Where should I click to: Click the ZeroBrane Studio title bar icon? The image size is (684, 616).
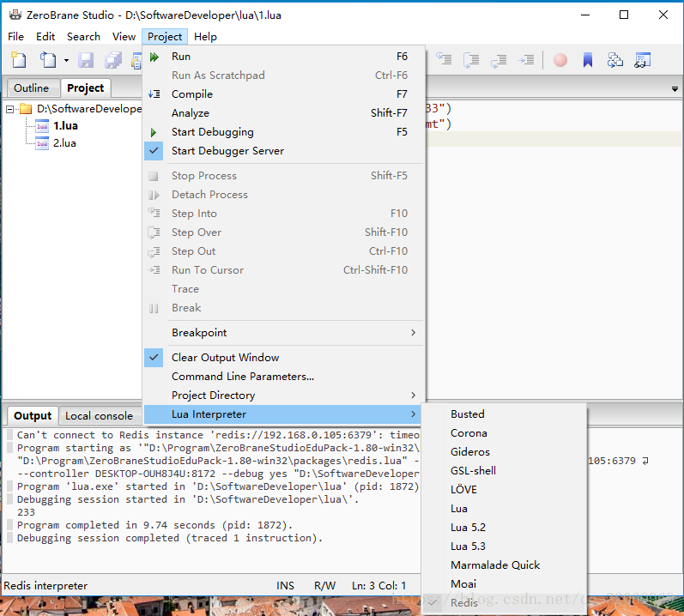coord(15,15)
